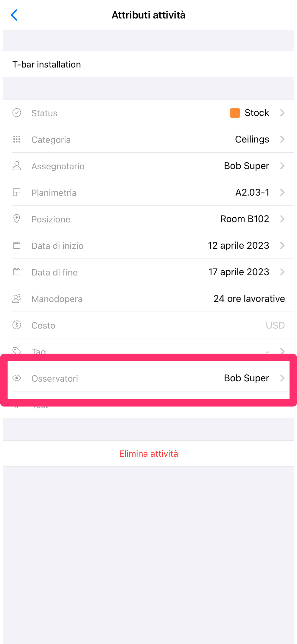Tap the Data di inizio calendar icon
The image size is (297, 644).
(17, 245)
